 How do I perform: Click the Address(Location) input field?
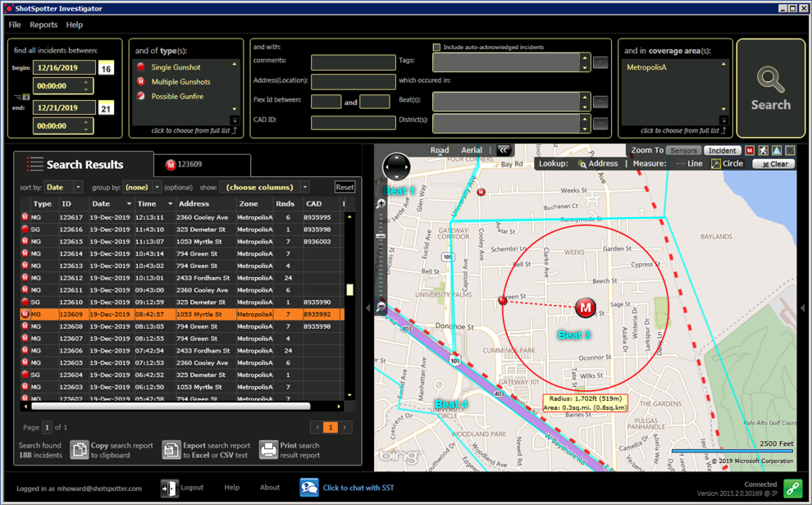[x=354, y=82]
